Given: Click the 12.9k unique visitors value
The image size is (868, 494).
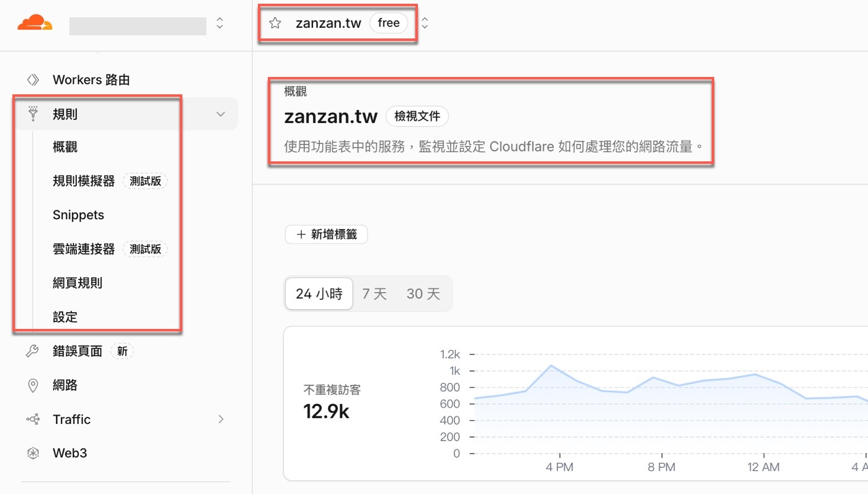Looking at the screenshot, I should 327,411.
